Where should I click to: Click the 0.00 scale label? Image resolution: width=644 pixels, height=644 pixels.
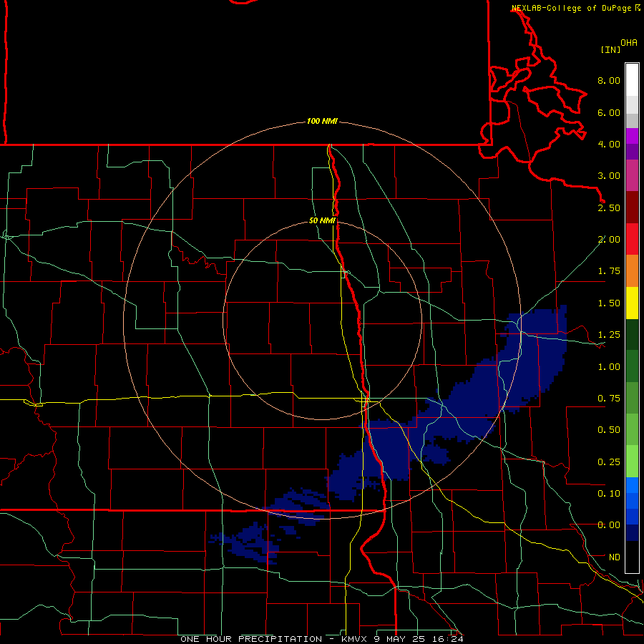pos(609,525)
